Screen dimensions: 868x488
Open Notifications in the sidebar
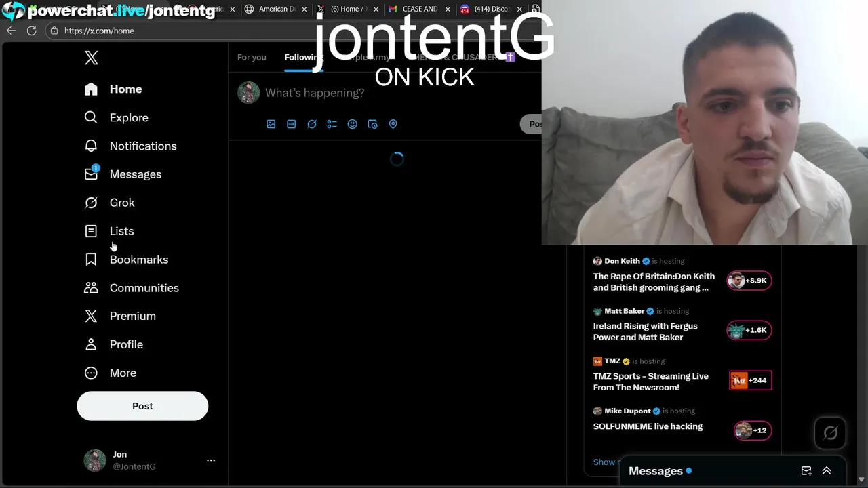[x=130, y=146]
